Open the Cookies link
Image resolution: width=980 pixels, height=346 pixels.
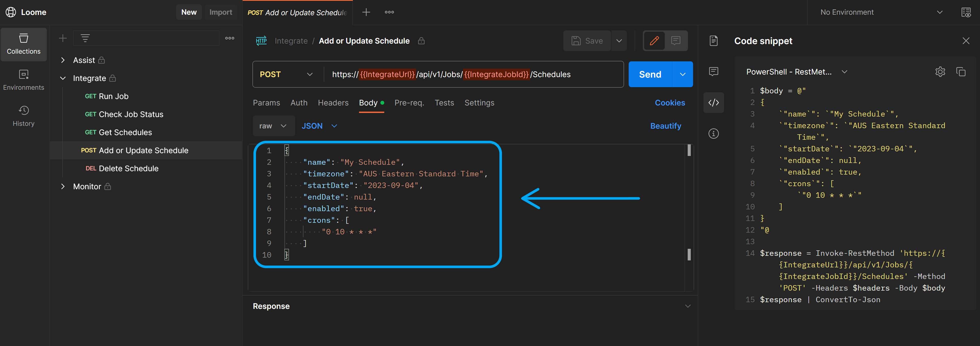coord(670,103)
